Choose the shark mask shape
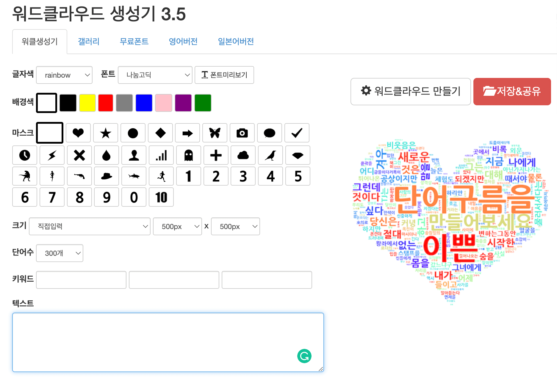 pyautogui.click(x=134, y=176)
